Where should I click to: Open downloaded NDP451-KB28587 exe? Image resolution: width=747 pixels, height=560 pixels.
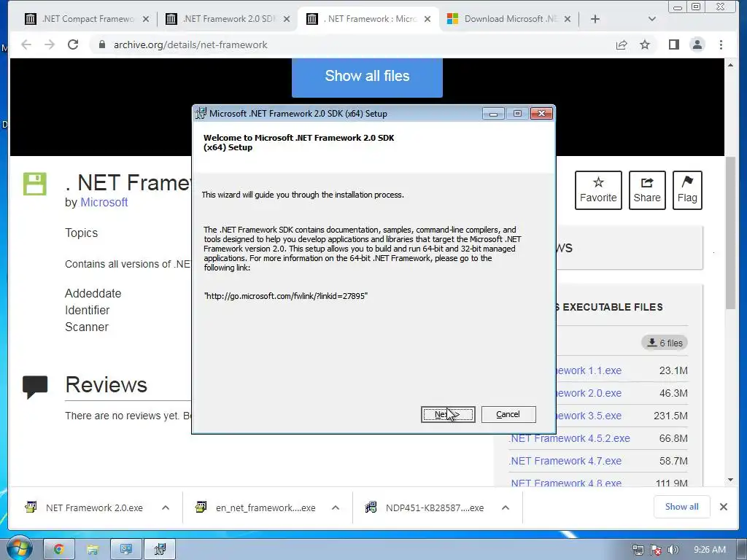(x=426, y=507)
